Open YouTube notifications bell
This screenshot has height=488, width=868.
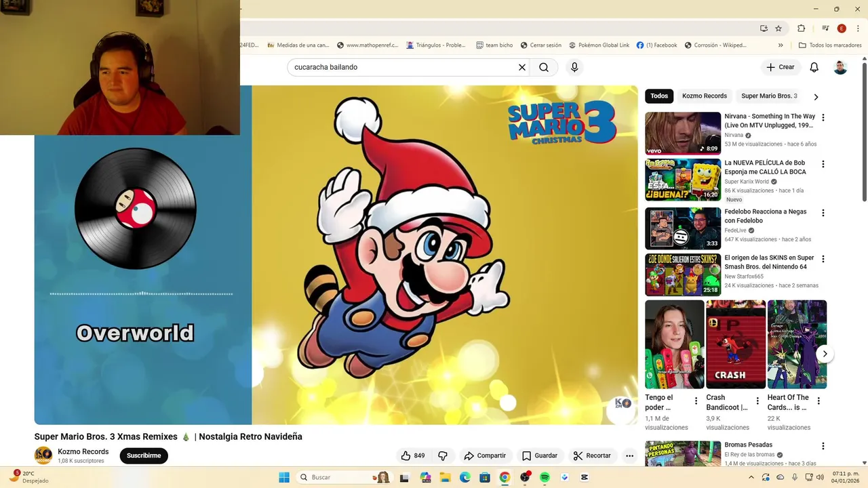814,67
